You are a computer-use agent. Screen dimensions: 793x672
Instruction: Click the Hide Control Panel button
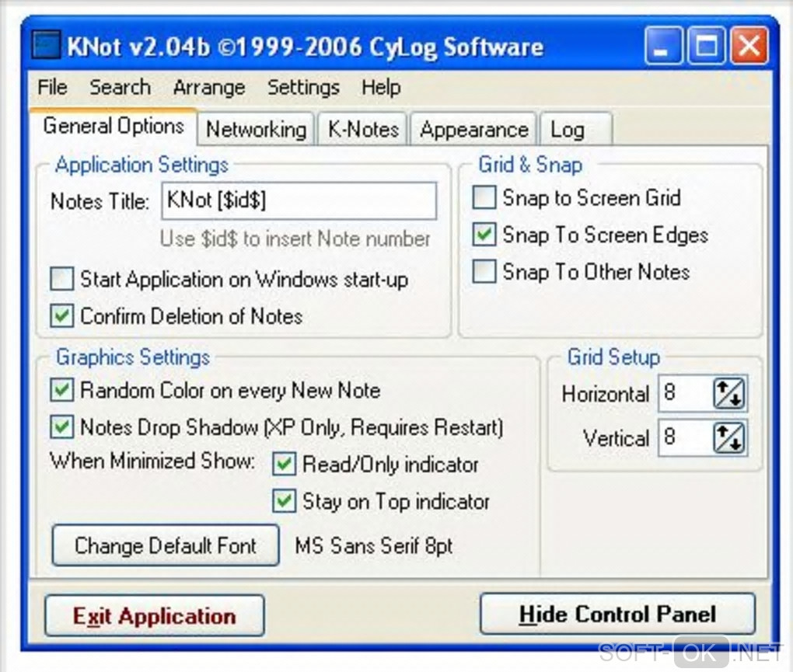pos(617,614)
